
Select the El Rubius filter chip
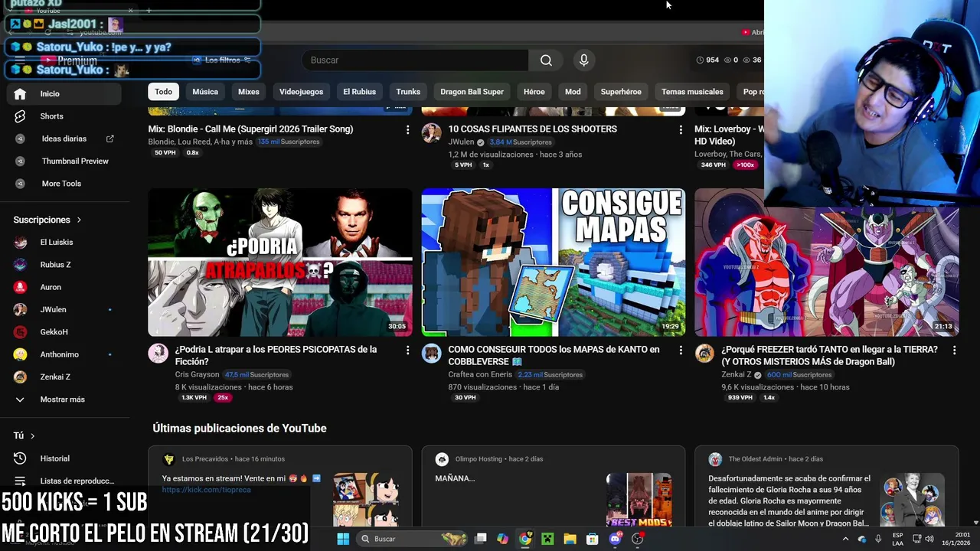(x=359, y=92)
